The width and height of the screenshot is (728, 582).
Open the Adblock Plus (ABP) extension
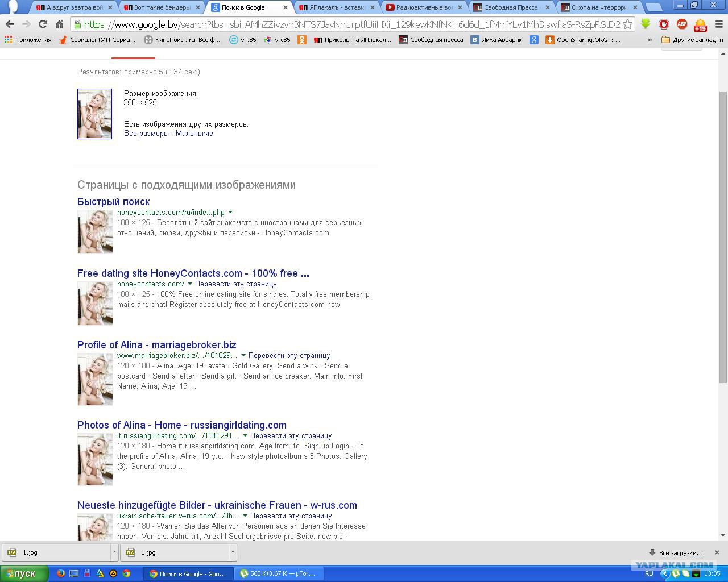[681, 24]
